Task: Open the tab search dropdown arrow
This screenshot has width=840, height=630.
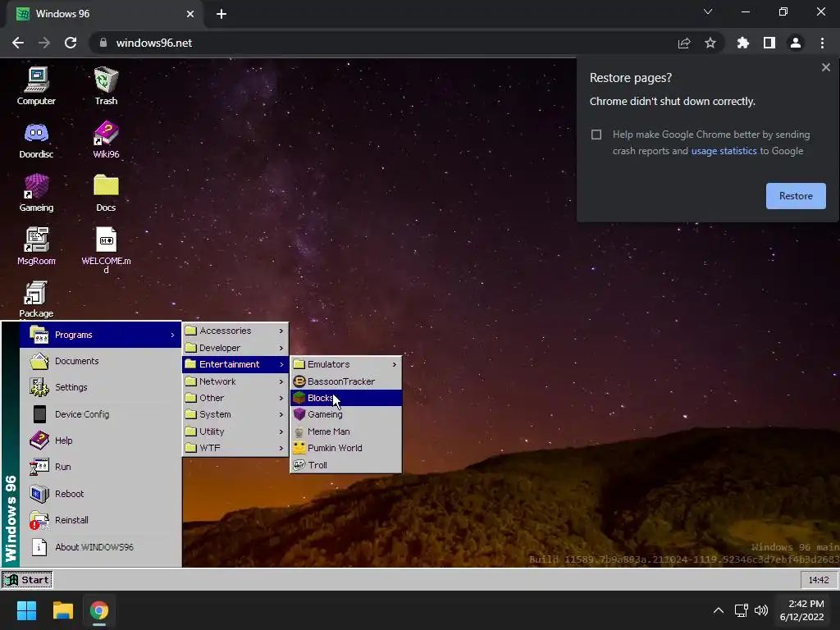Action: click(x=708, y=11)
